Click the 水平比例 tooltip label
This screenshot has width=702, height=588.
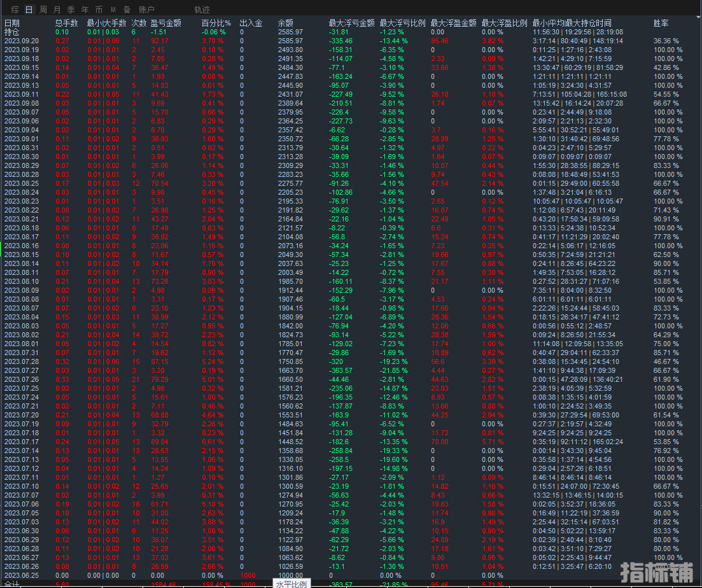click(x=292, y=583)
